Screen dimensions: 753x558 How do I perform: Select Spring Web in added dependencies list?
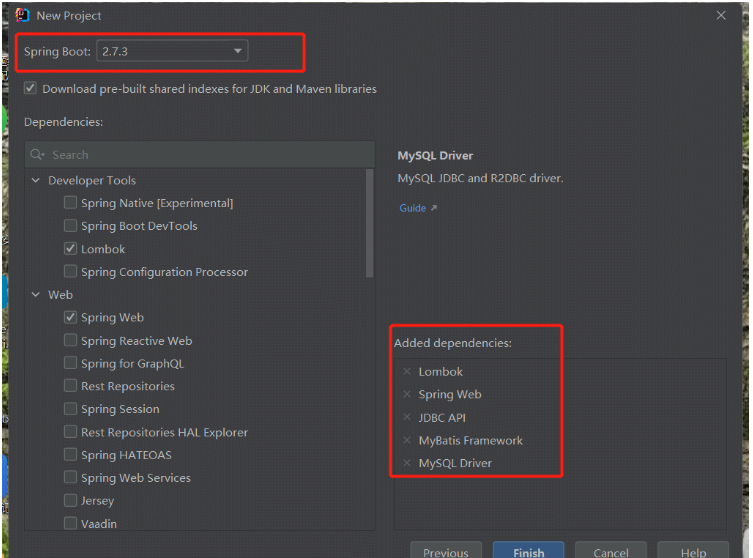click(449, 394)
